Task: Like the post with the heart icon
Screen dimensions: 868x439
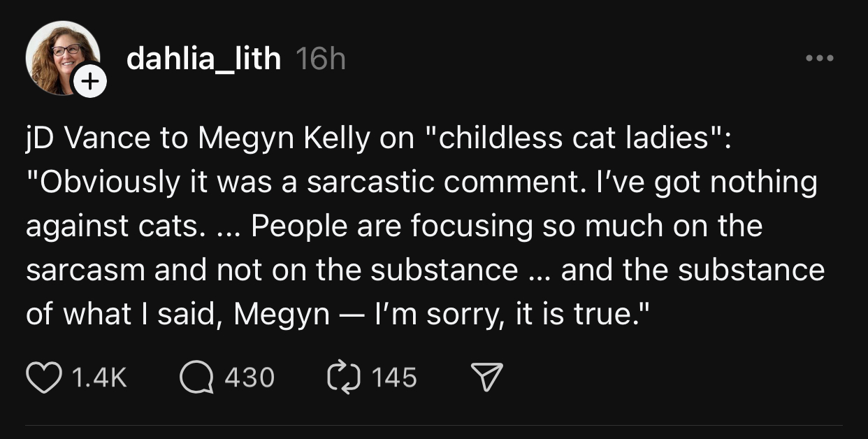Action: click(x=43, y=377)
